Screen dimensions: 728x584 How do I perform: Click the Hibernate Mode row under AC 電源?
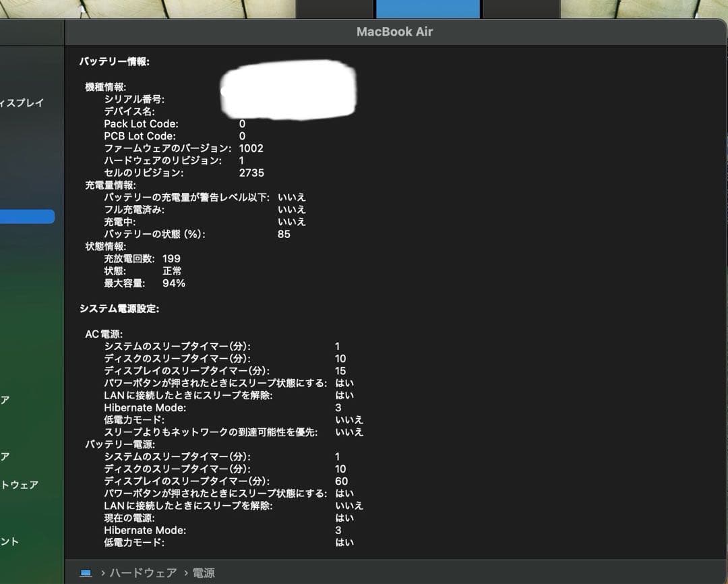point(144,407)
